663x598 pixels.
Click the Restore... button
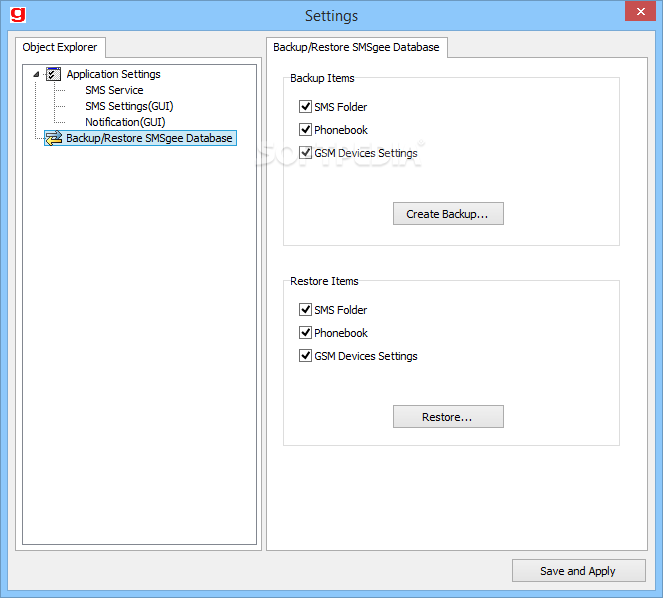448,417
